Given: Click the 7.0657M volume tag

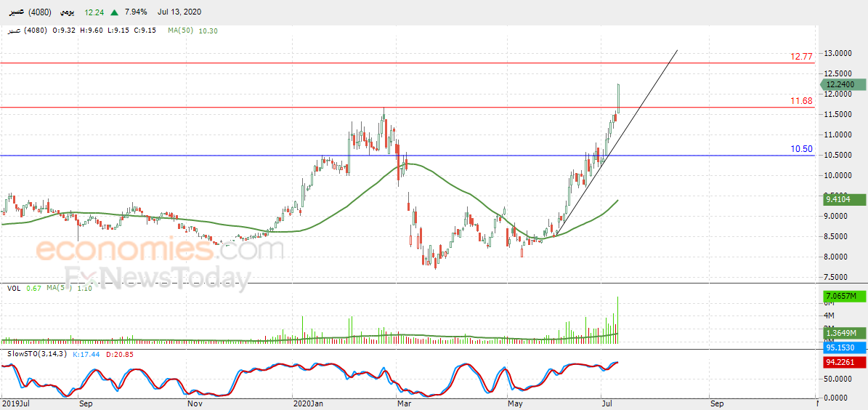Looking at the screenshot, I should [844, 297].
